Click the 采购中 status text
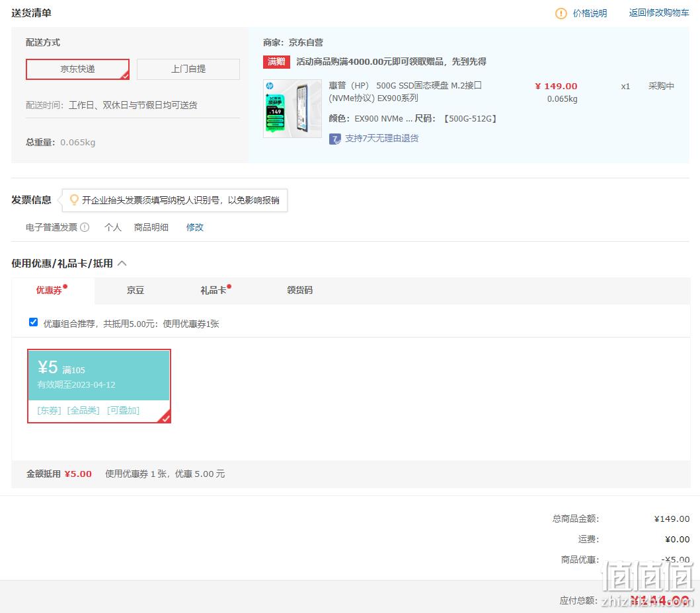 click(661, 86)
